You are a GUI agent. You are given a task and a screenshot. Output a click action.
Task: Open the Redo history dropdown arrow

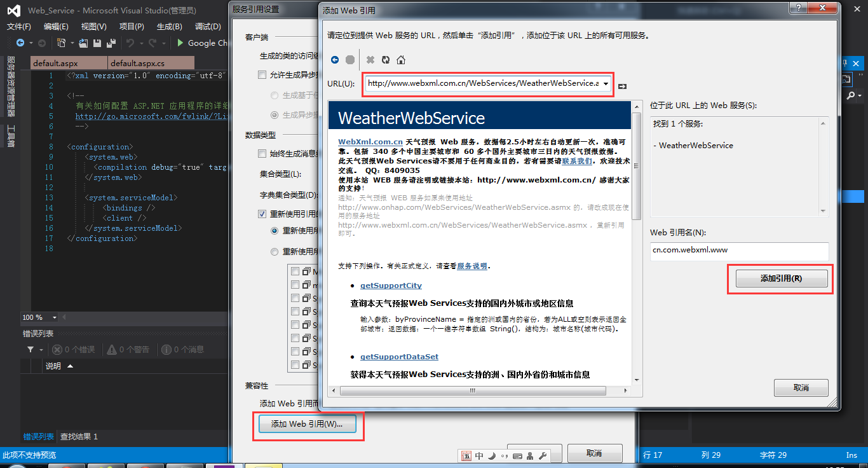(x=163, y=43)
